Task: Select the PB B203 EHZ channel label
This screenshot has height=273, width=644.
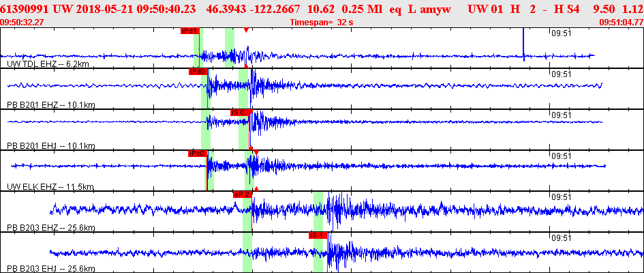Action: [51, 228]
